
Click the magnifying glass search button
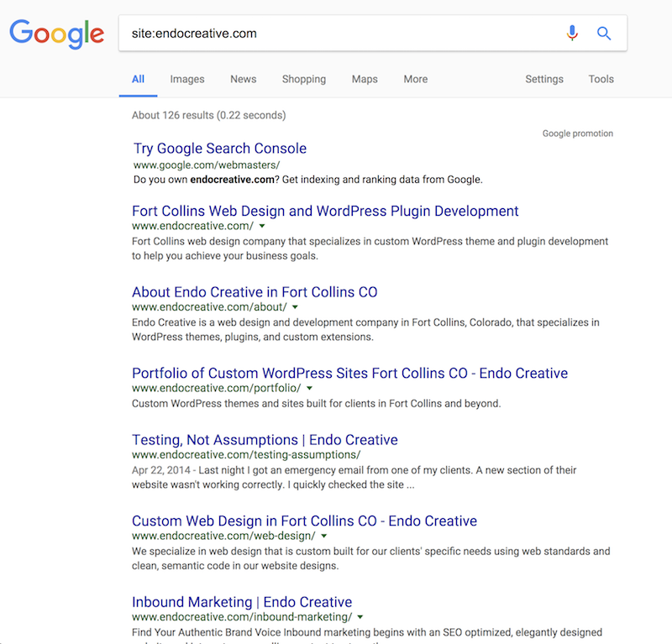tap(604, 33)
